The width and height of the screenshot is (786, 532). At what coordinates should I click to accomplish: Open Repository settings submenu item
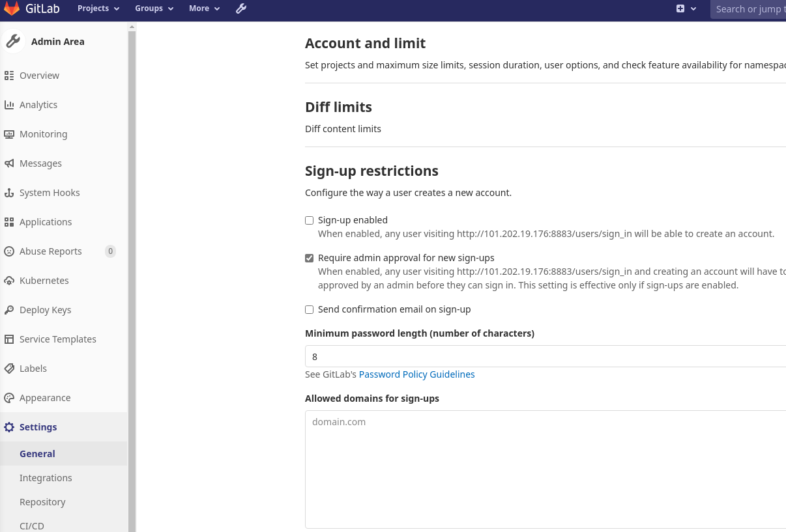click(42, 502)
